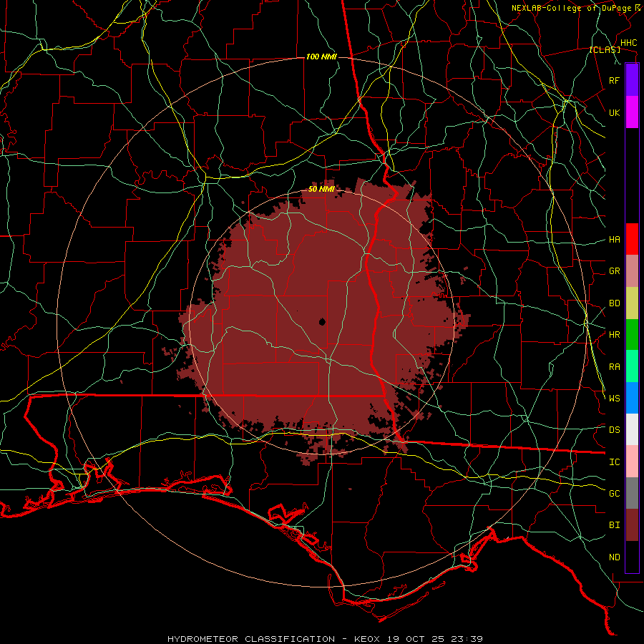Click the ND legend label
644x644 pixels.
pyautogui.click(x=615, y=557)
